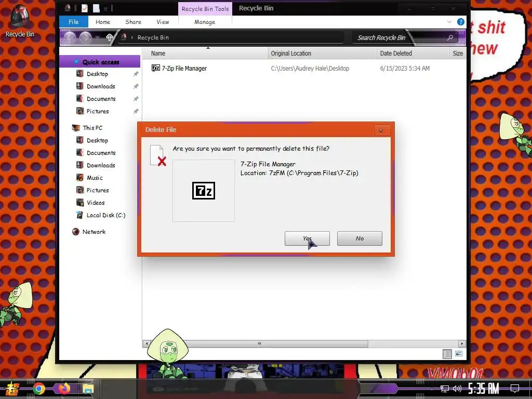
Task: Switch to the View ribbon tab
Action: pyautogui.click(x=163, y=22)
